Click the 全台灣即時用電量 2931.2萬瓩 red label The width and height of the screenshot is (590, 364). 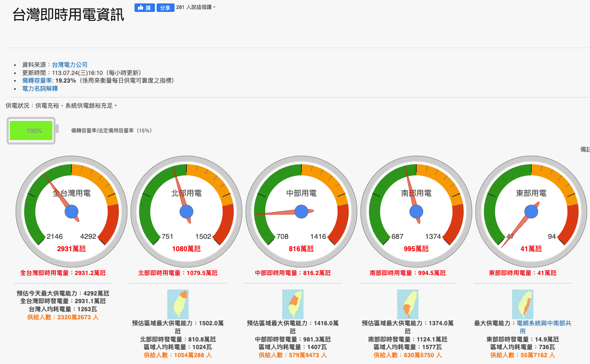[x=63, y=273]
